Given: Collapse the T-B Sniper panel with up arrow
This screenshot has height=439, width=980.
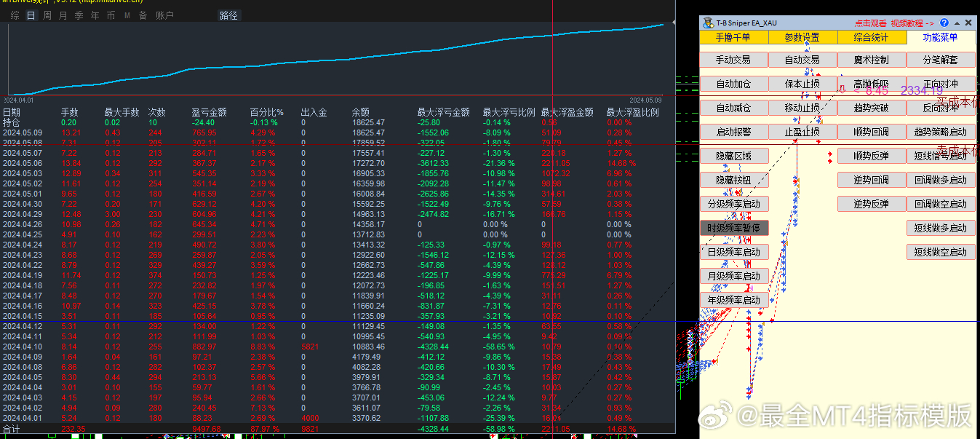Looking at the screenshot, I should click(957, 23).
